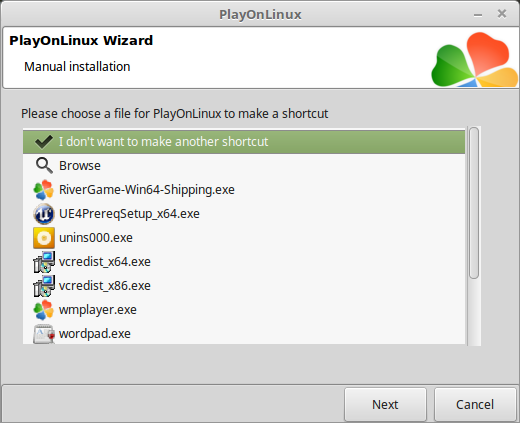Screen dimensions: 520x423
Task: Click the Next button
Action: click(385, 404)
